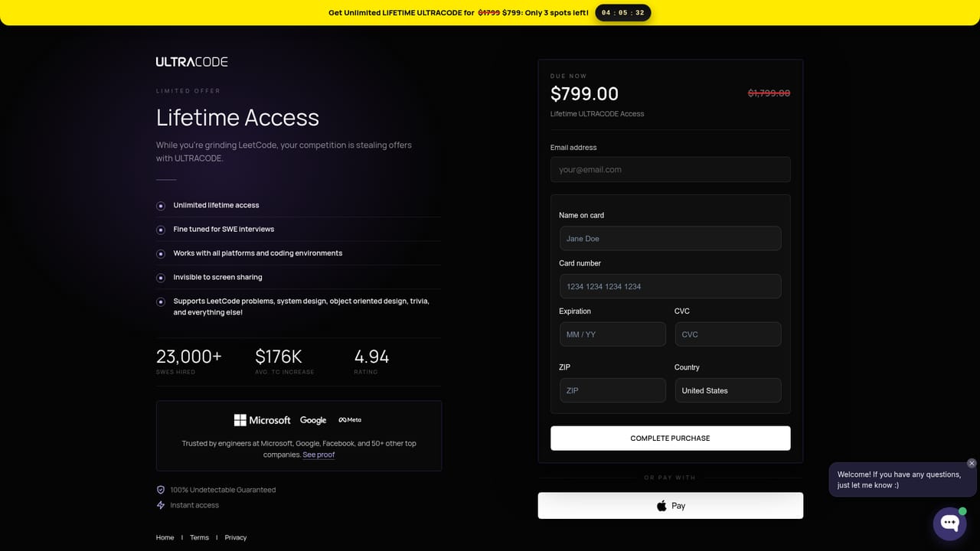Focus the Name on card field
Screen dimensions: 980x551
(x=670, y=238)
